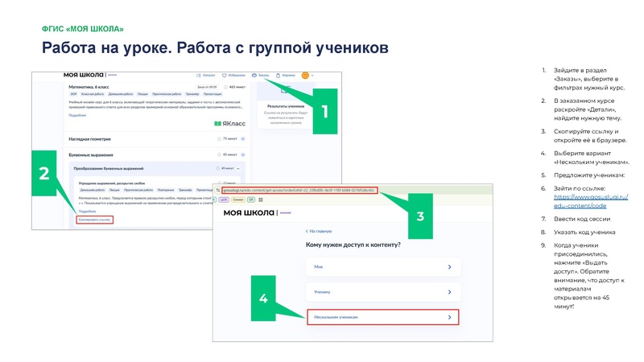Click lesson title Упрощение выражений, раскрытие скобок
The image size is (644, 362).
[x=112, y=183]
